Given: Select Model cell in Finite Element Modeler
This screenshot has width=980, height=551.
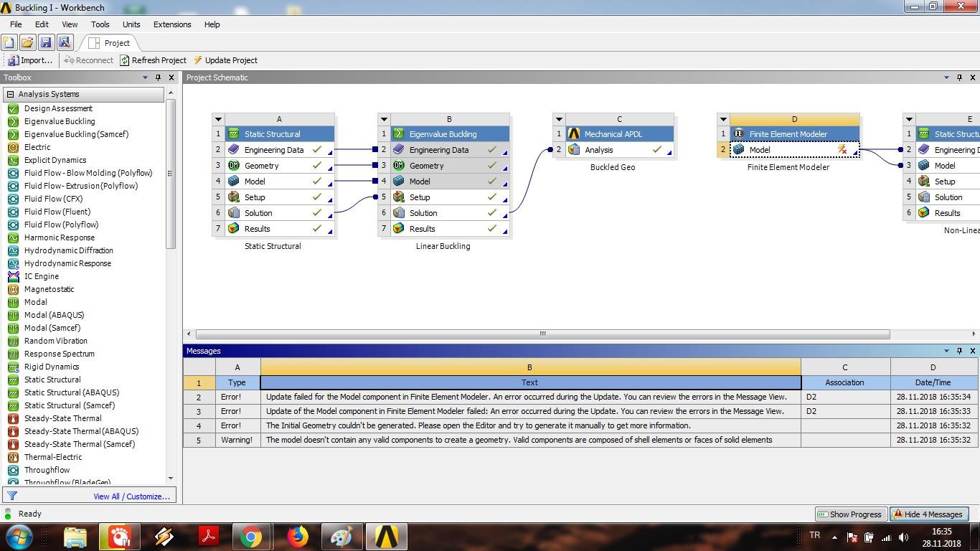Looking at the screenshot, I should tap(795, 150).
